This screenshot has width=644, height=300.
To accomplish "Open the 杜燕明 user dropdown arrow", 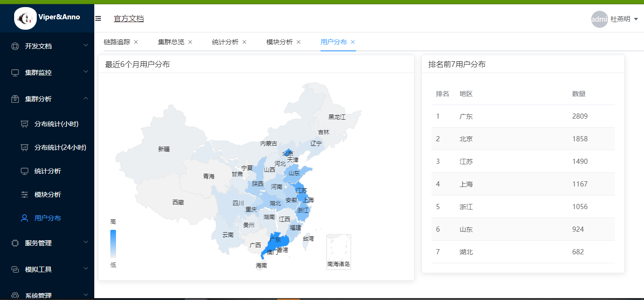I will click(636, 19).
